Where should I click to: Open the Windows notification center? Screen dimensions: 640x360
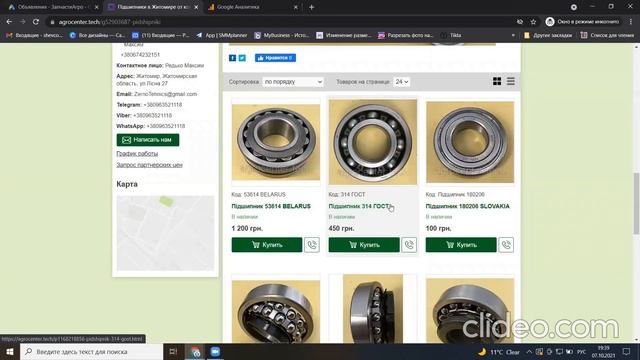click(627, 351)
